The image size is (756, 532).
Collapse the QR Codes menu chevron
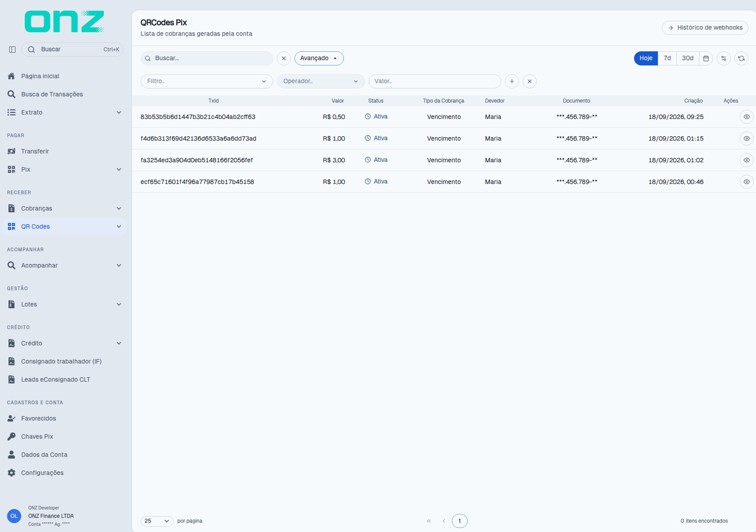[119, 226]
